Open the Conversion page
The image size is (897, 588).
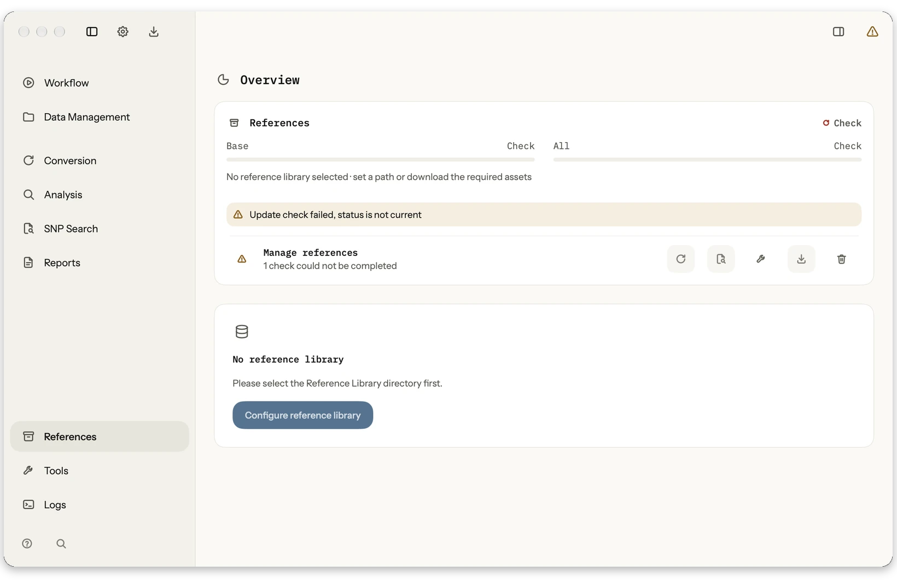(100, 161)
